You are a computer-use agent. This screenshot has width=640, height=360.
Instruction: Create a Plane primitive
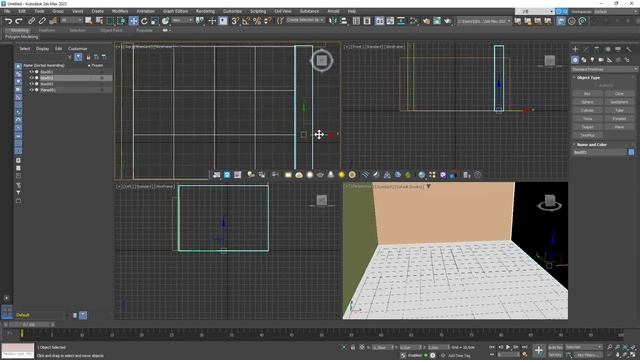[x=619, y=127]
